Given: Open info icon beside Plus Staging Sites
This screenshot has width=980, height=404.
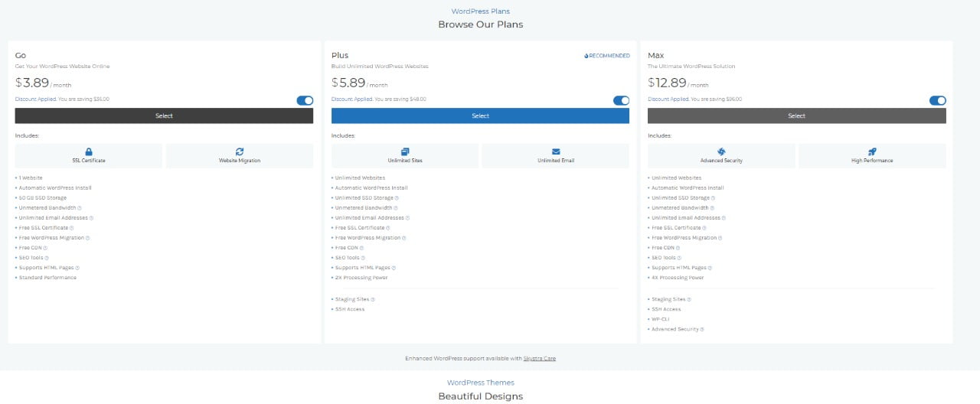Looking at the screenshot, I should tap(373, 299).
